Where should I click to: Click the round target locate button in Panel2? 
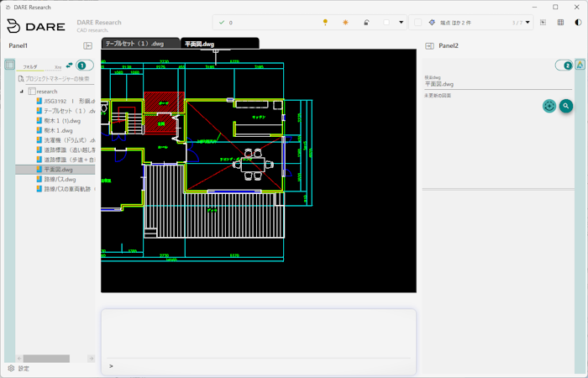(549, 106)
